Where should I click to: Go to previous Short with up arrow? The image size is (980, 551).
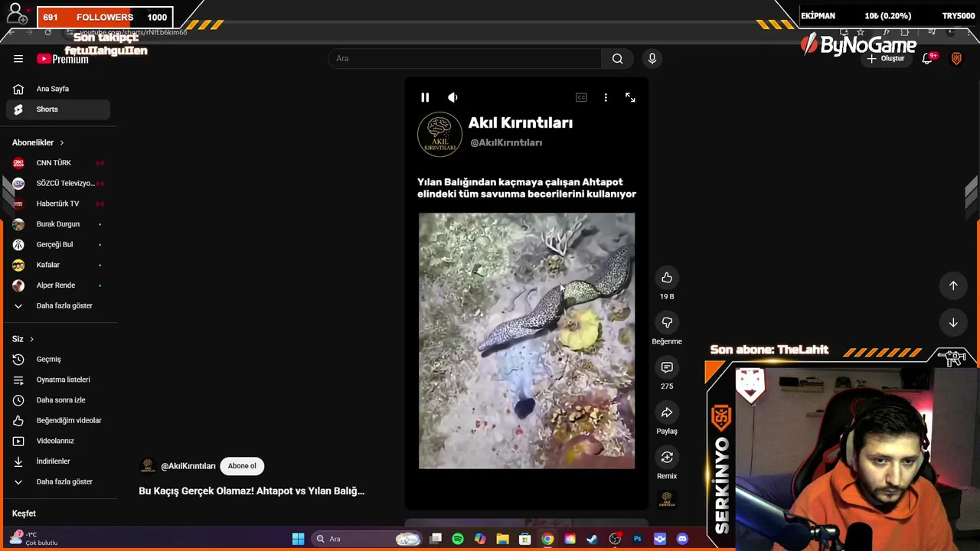point(953,285)
